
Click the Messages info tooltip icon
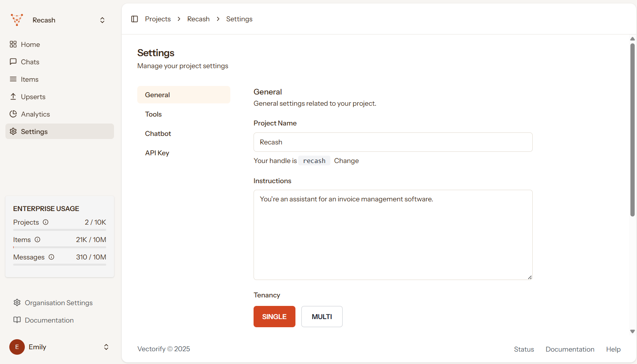(52, 257)
